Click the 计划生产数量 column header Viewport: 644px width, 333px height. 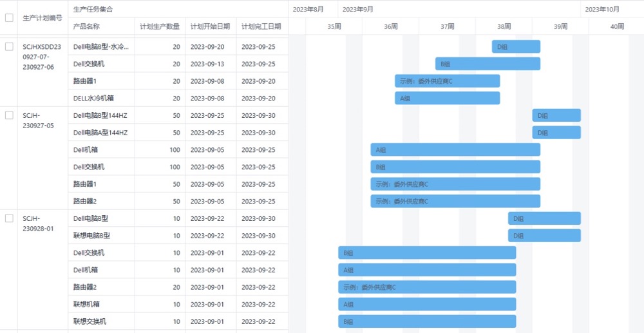coord(160,26)
